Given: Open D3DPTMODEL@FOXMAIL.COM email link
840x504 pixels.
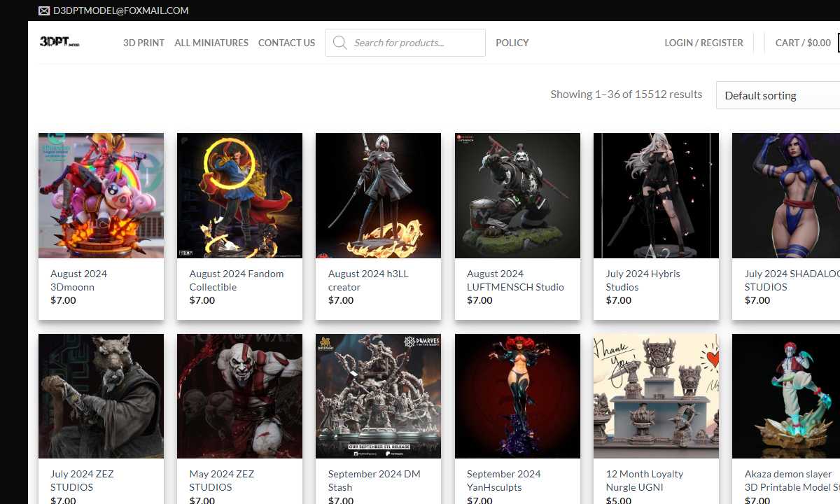Looking at the screenshot, I should [121, 10].
